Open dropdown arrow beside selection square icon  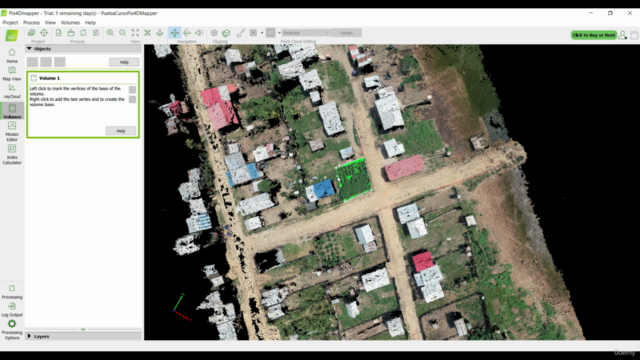(262, 33)
